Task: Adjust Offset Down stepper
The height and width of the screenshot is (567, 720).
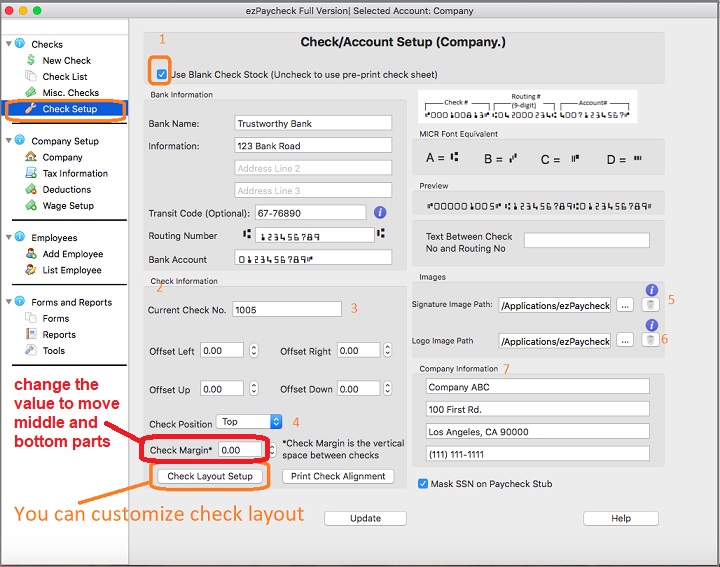Action: tap(388, 389)
